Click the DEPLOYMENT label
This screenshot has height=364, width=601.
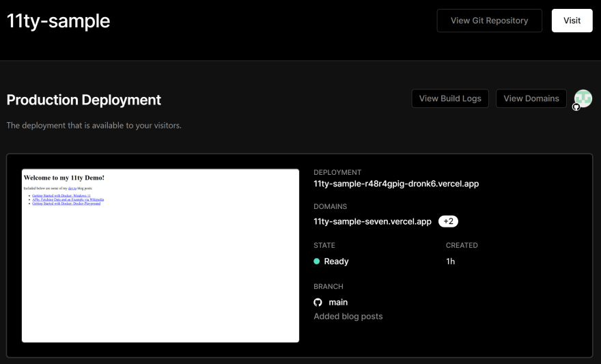click(337, 172)
